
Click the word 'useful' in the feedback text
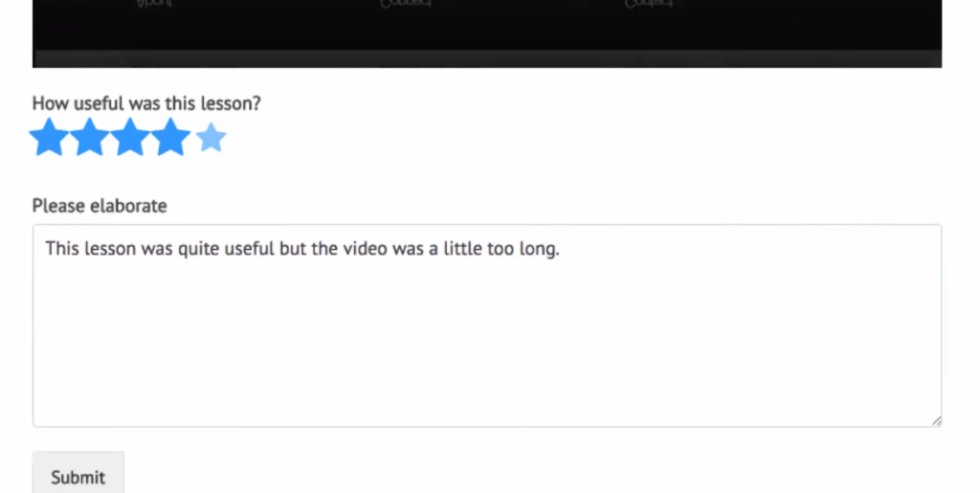tap(250, 249)
